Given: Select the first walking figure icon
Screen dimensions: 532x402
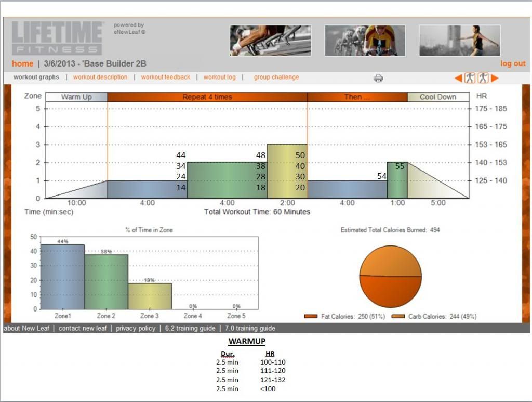Looking at the screenshot, I should pyautogui.click(x=470, y=78).
